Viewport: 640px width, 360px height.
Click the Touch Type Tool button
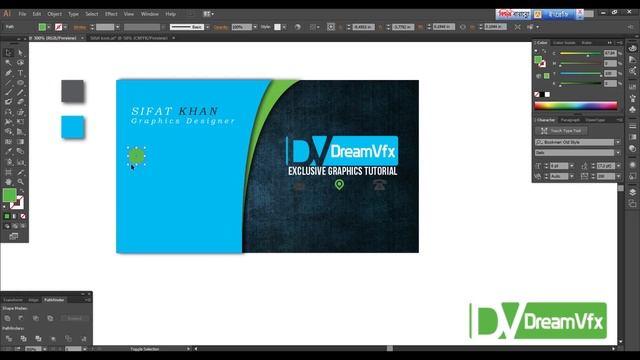(x=561, y=131)
